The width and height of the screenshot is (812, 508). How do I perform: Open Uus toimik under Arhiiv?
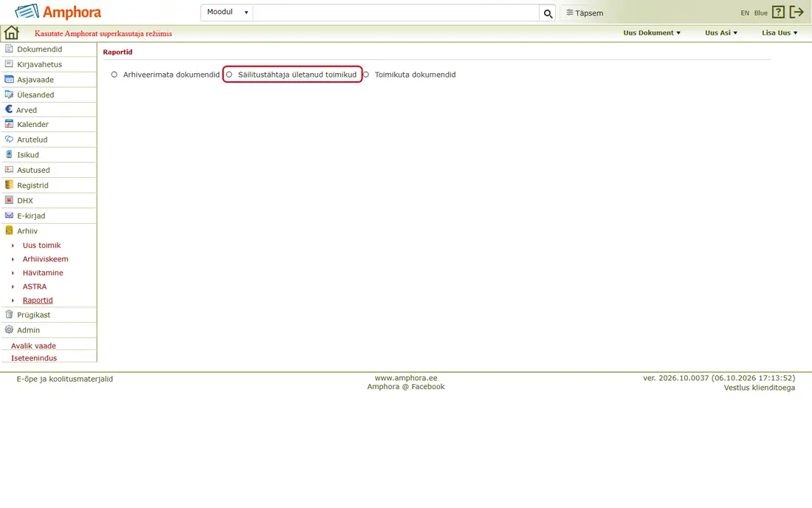click(41, 245)
